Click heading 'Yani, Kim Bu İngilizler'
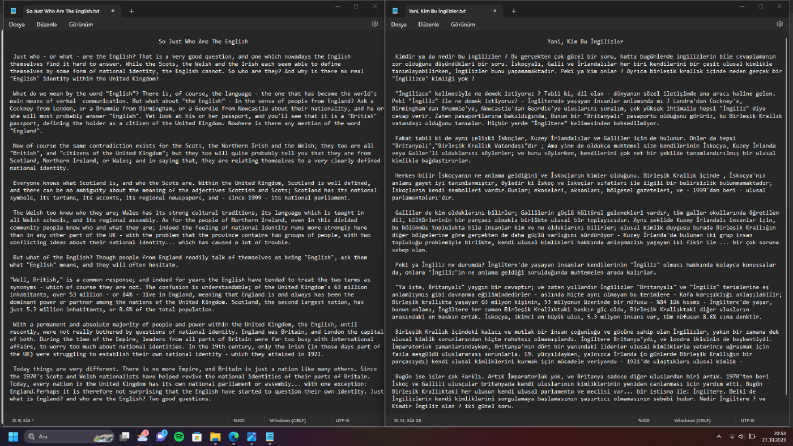Screen dimensions: 793x446 585,41
